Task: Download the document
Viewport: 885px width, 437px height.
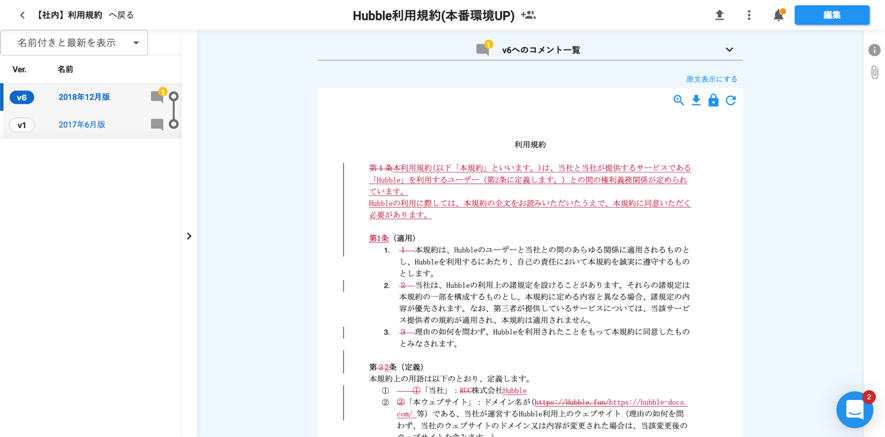Action: pyautogui.click(x=696, y=100)
